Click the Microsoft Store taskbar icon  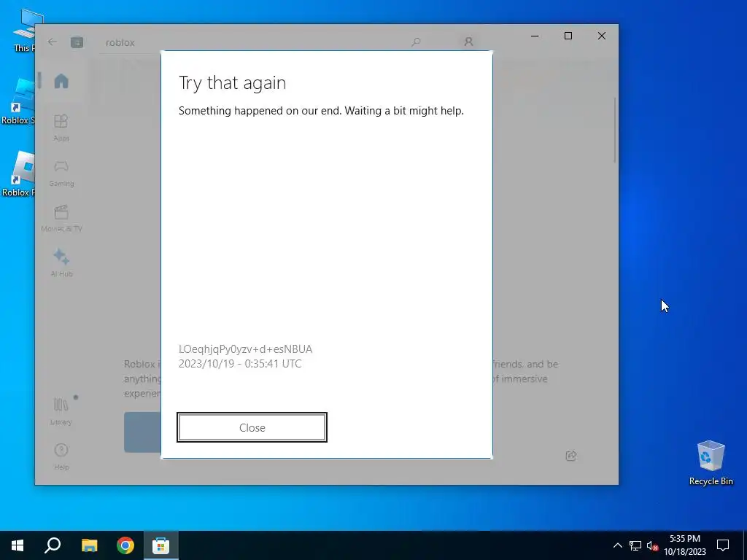tap(161, 545)
